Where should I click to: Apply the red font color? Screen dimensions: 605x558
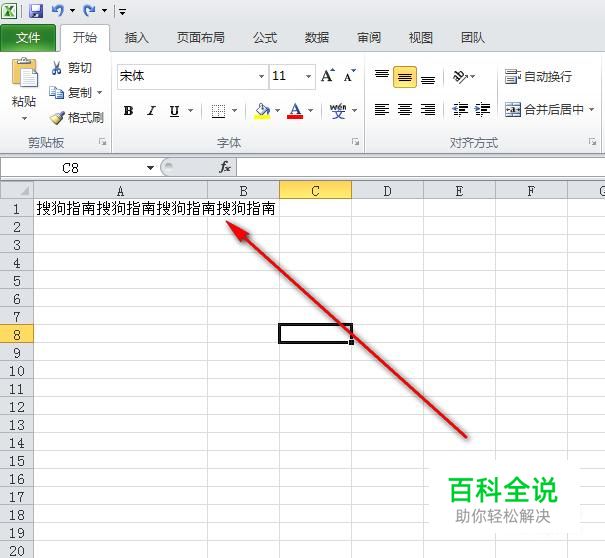[295, 111]
